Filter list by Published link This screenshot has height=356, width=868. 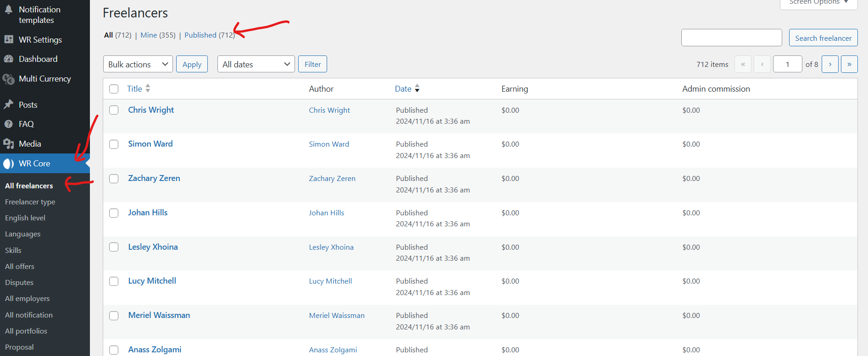(x=200, y=35)
